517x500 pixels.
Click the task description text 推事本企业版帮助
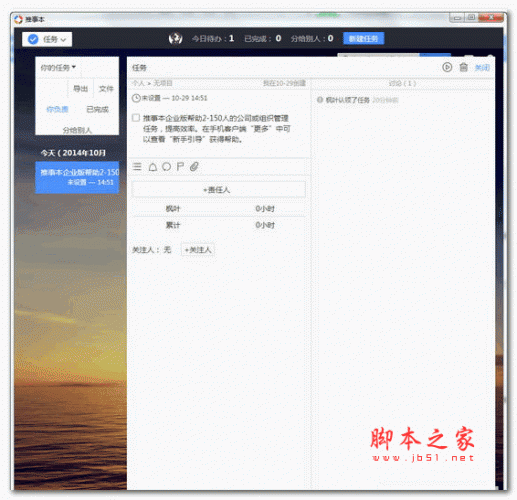click(x=217, y=128)
